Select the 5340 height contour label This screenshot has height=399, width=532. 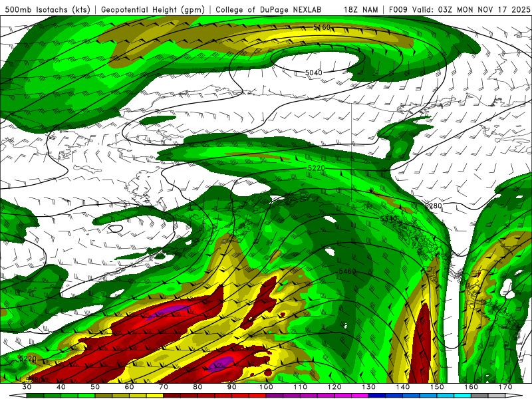(x=389, y=219)
